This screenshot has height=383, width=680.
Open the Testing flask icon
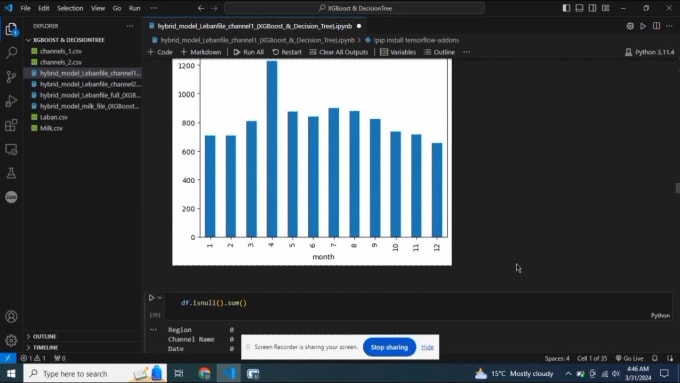click(11, 173)
